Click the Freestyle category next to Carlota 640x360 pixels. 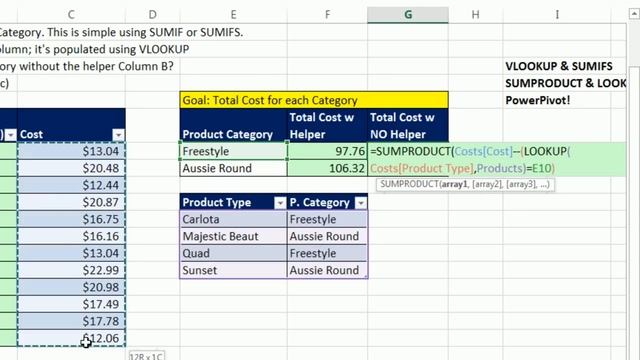[x=327, y=220]
